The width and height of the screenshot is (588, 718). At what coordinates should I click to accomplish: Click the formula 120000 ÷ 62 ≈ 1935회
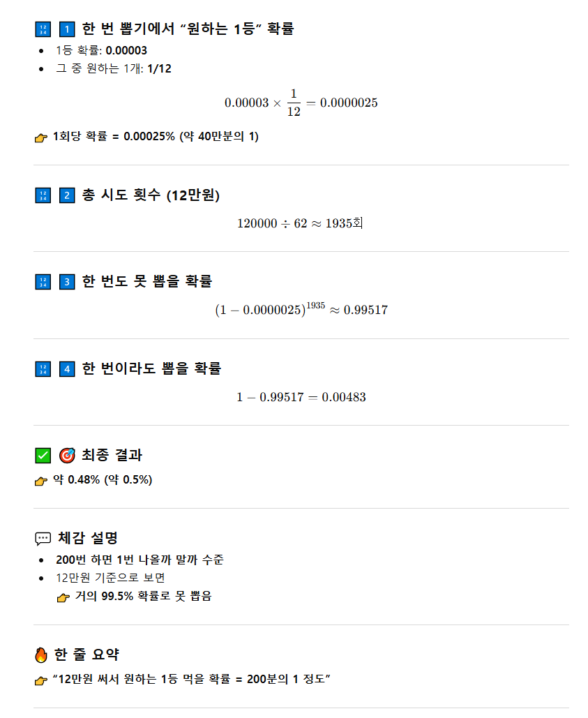click(x=301, y=224)
